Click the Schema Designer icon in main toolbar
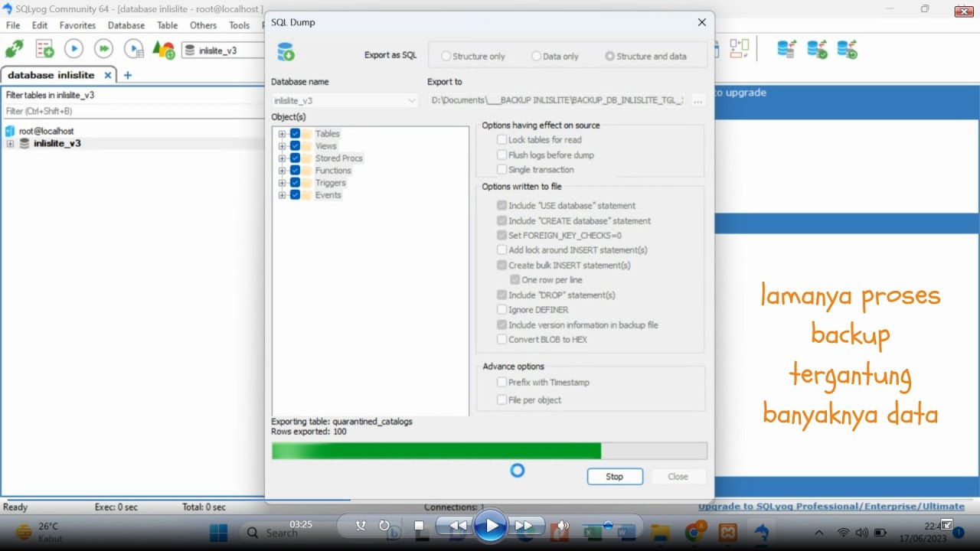The height and width of the screenshot is (551, 980). click(x=739, y=49)
